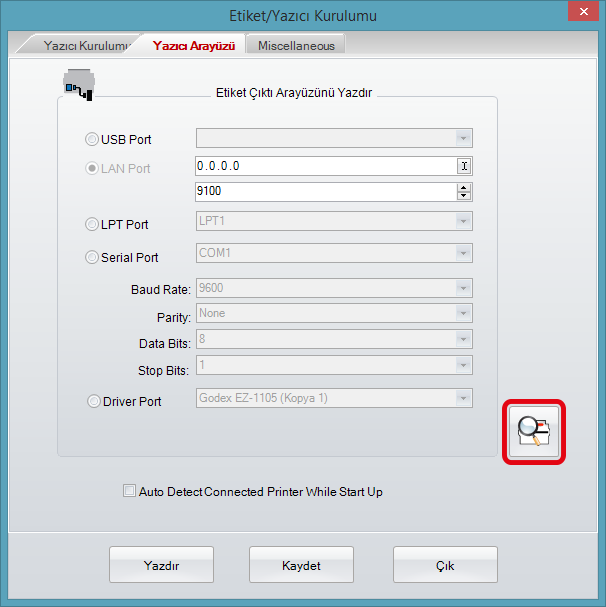
Task: Open the Godex EZ-1105 driver dropdown
Action: click(463, 399)
